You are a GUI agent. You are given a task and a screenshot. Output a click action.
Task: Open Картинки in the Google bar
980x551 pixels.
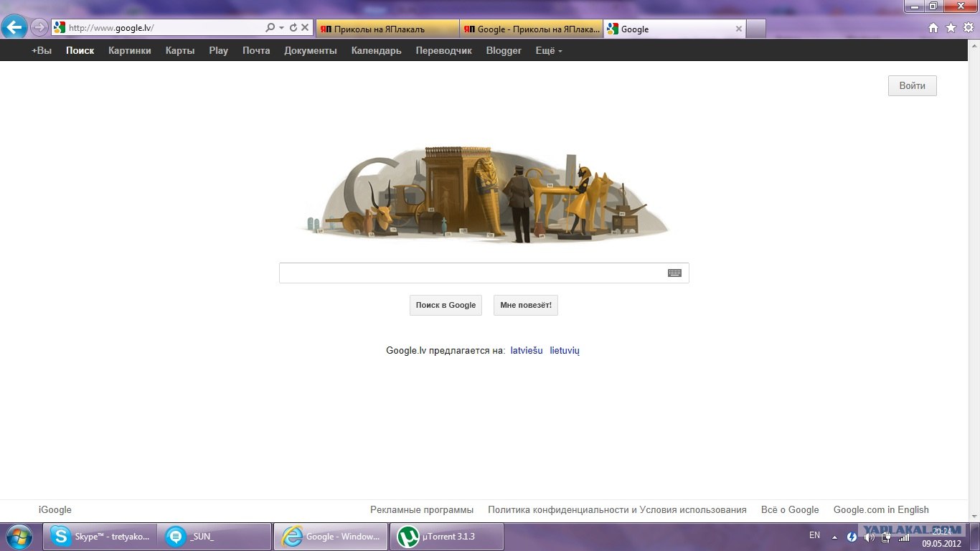coord(130,50)
